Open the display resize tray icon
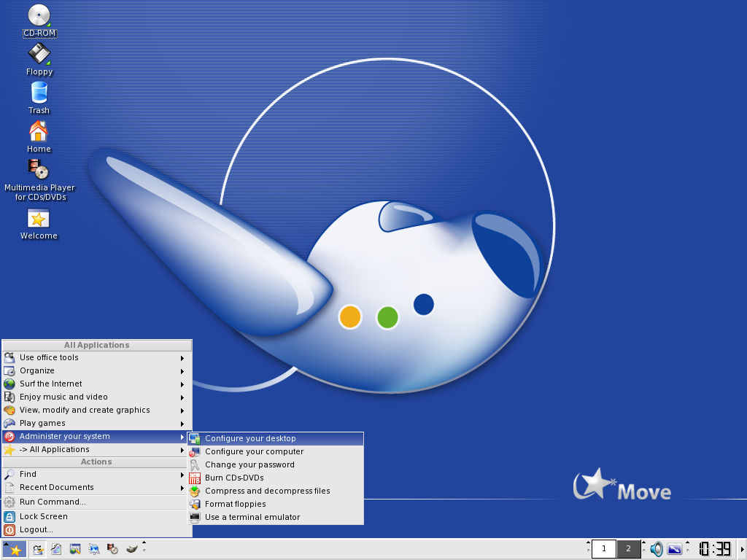This screenshot has width=747, height=560. (674, 549)
